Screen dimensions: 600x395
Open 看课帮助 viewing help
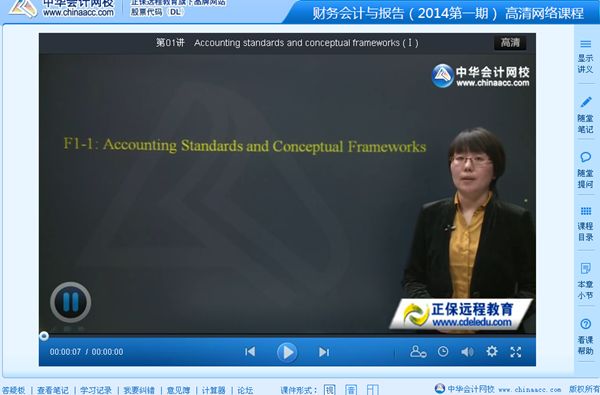pyautogui.click(x=585, y=337)
